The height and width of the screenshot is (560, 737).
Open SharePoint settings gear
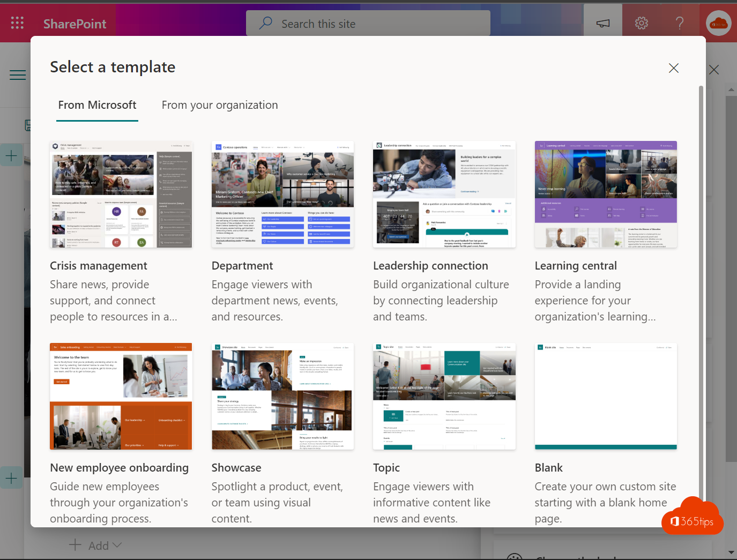pyautogui.click(x=641, y=23)
